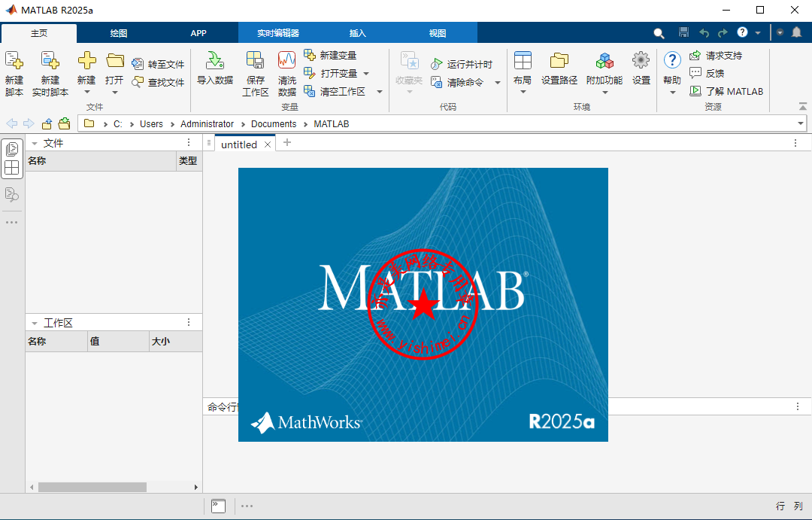Click the notifications bell icon
This screenshot has width=812, height=520.
click(x=796, y=32)
